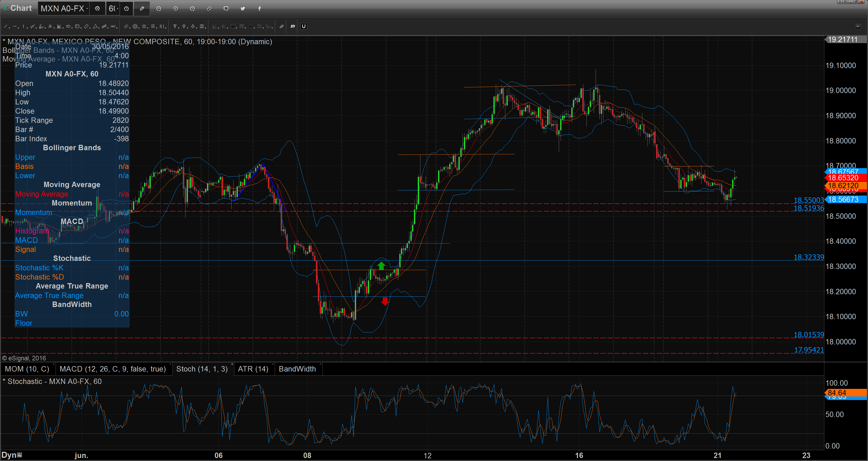Screen dimensions: 868x461
Task: Select the regression channel lines tool
Action: pos(104,26)
